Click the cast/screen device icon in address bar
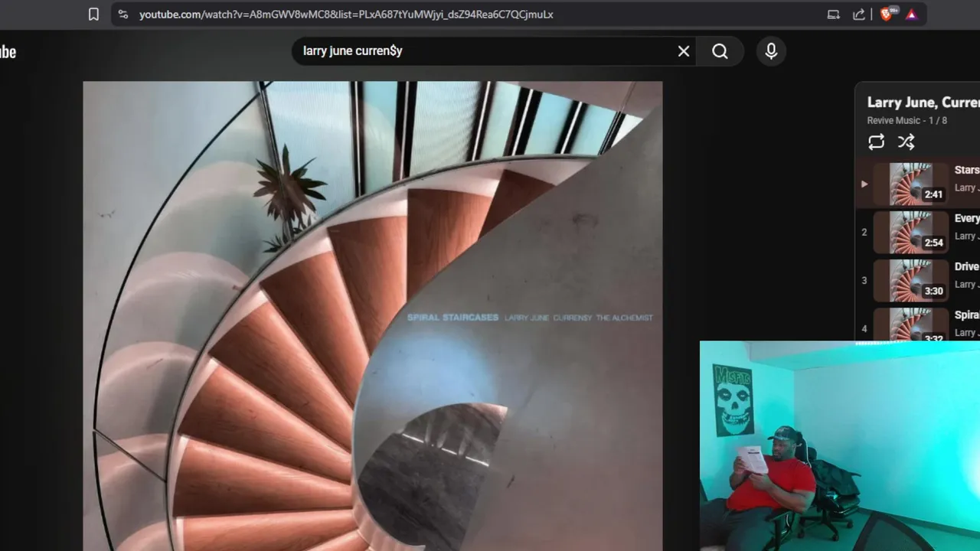This screenshot has width=980, height=551. (x=834, y=15)
